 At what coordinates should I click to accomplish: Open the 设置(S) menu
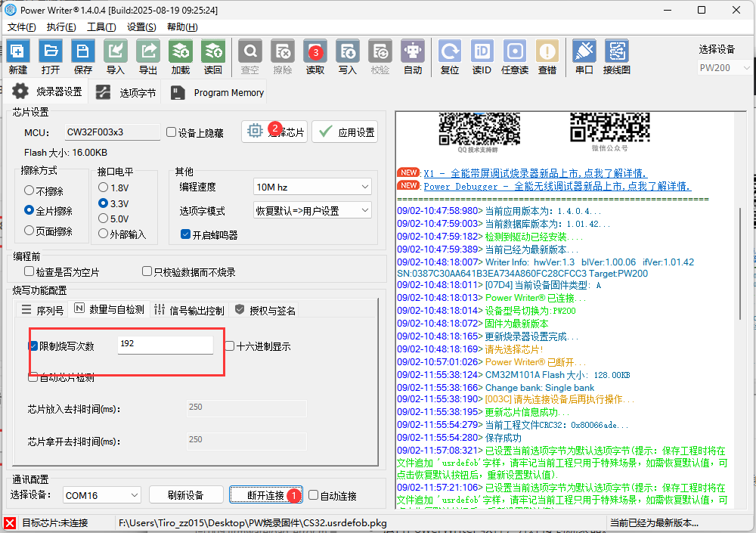(x=141, y=27)
